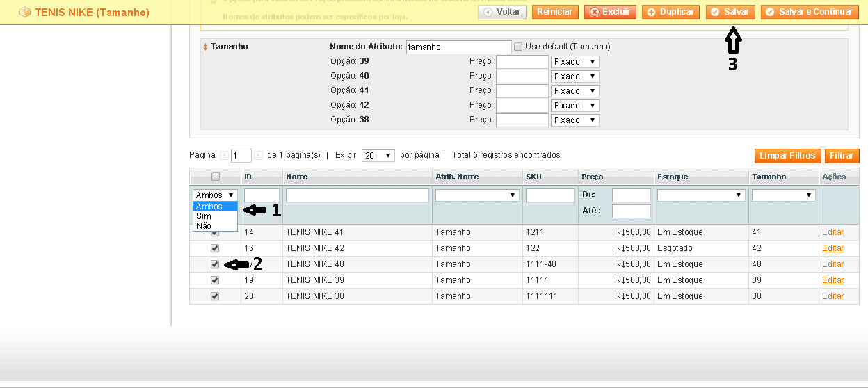Save the product with Salvar

tap(730, 12)
